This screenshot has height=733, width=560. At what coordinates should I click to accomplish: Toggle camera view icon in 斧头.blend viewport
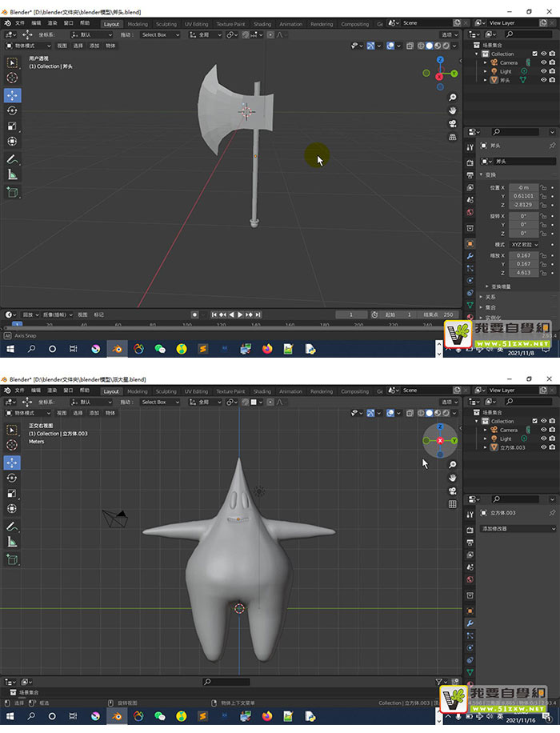[453, 123]
